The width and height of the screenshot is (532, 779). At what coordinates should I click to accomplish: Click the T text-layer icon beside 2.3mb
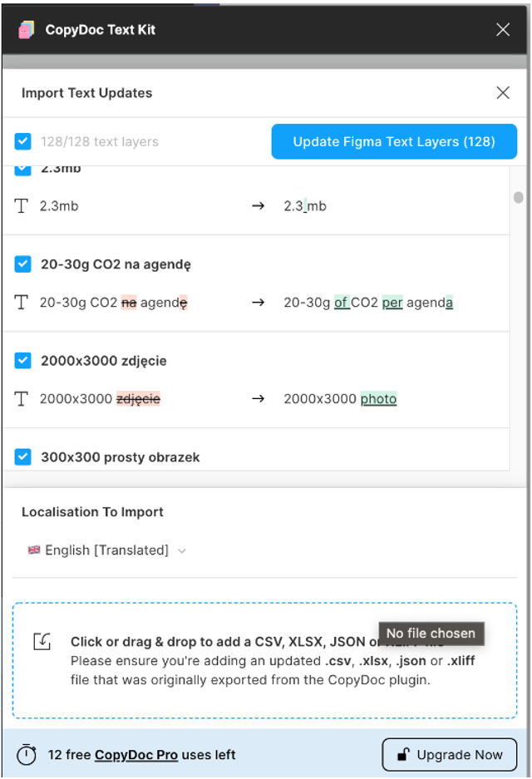click(22, 206)
